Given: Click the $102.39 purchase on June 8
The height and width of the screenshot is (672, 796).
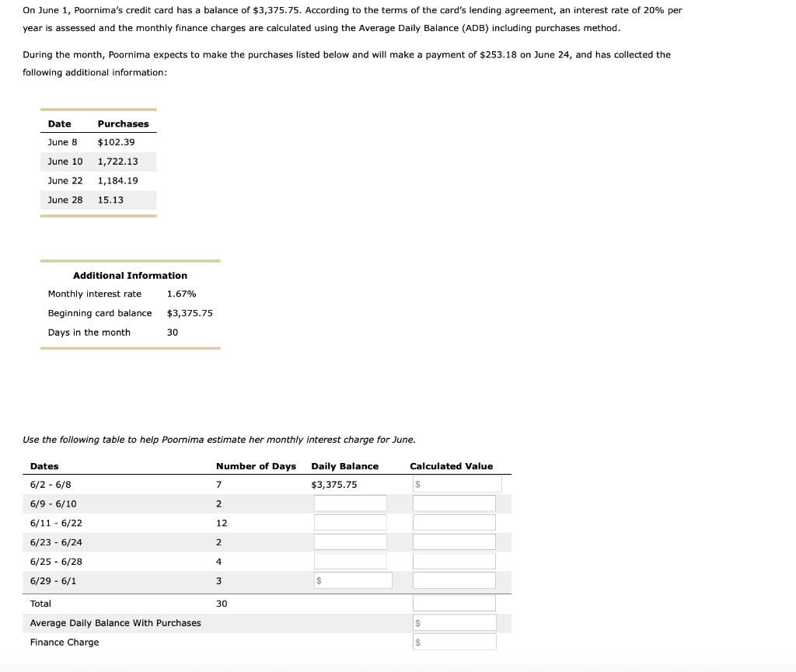Looking at the screenshot, I should click(117, 142).
